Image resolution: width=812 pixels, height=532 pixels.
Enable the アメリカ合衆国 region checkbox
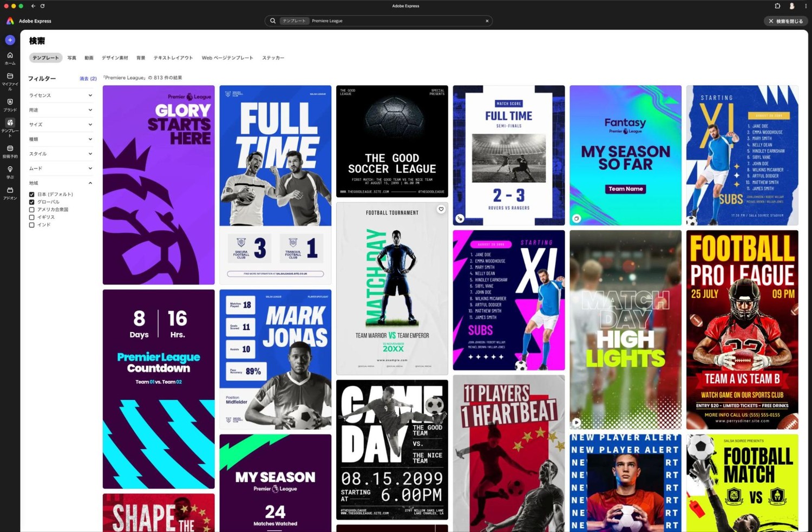coord(32,210)
